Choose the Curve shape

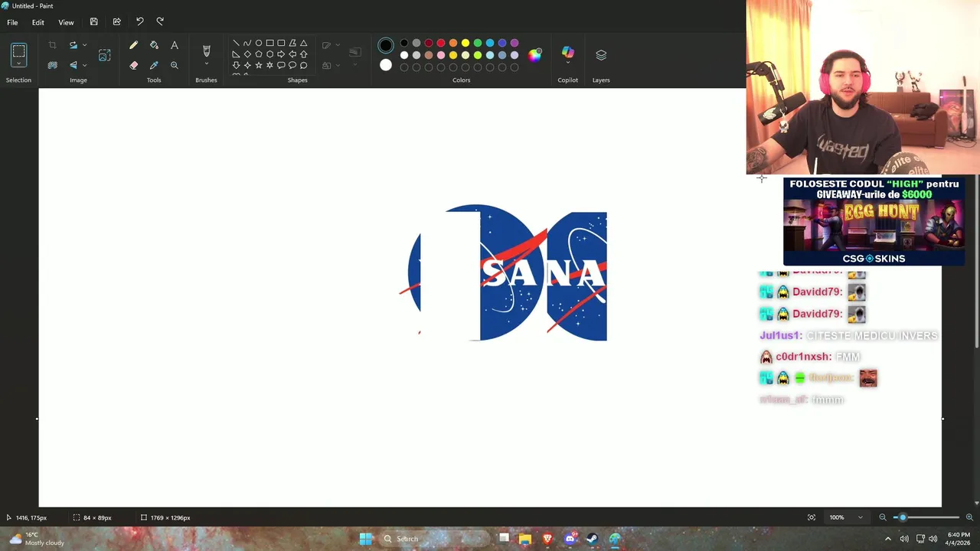point(247,43)
